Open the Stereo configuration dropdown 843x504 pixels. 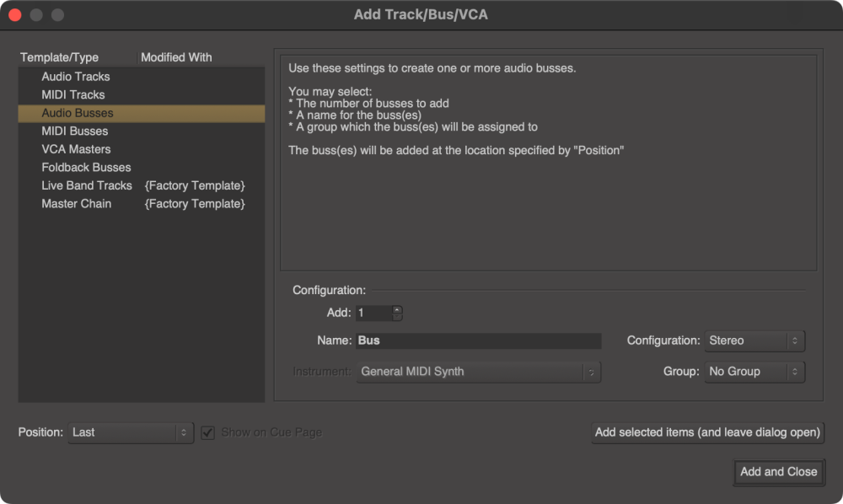point(754,341)
